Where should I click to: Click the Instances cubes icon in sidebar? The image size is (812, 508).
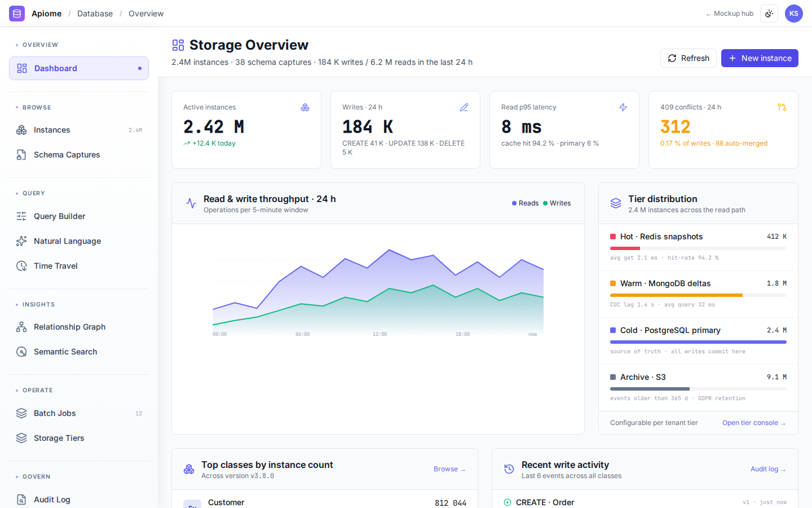[21, 130]
